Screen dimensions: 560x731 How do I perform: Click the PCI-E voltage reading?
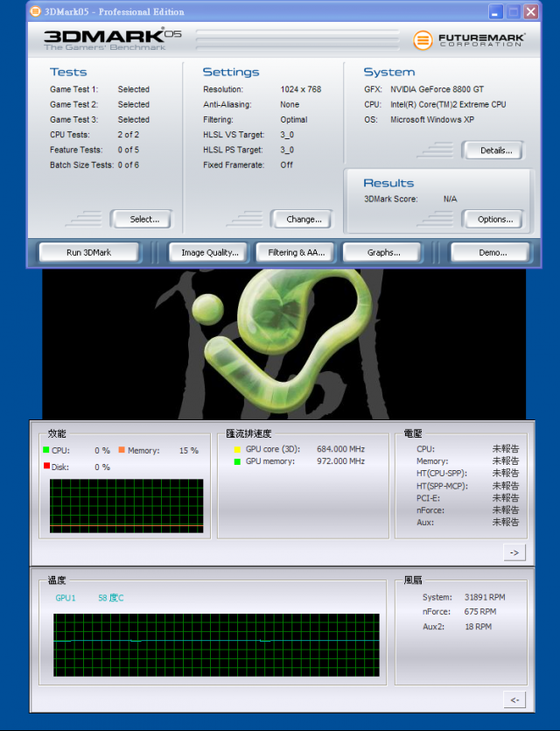click(506, 498)
